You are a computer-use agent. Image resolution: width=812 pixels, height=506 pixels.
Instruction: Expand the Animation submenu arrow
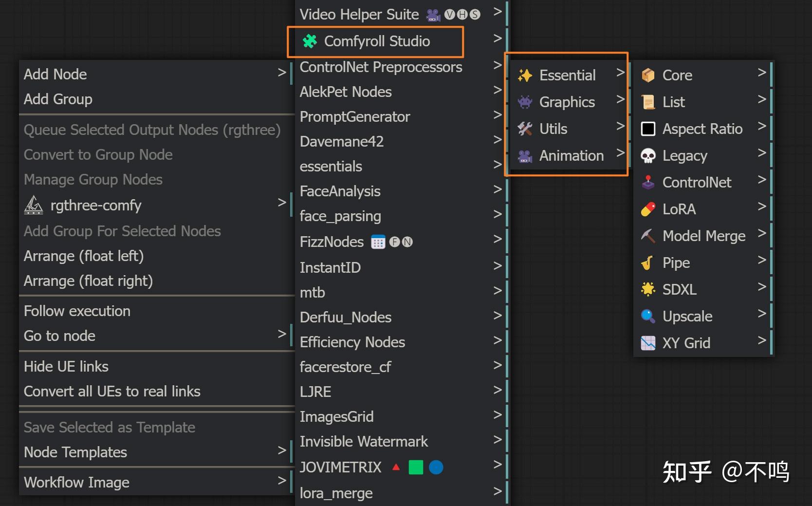620,153
